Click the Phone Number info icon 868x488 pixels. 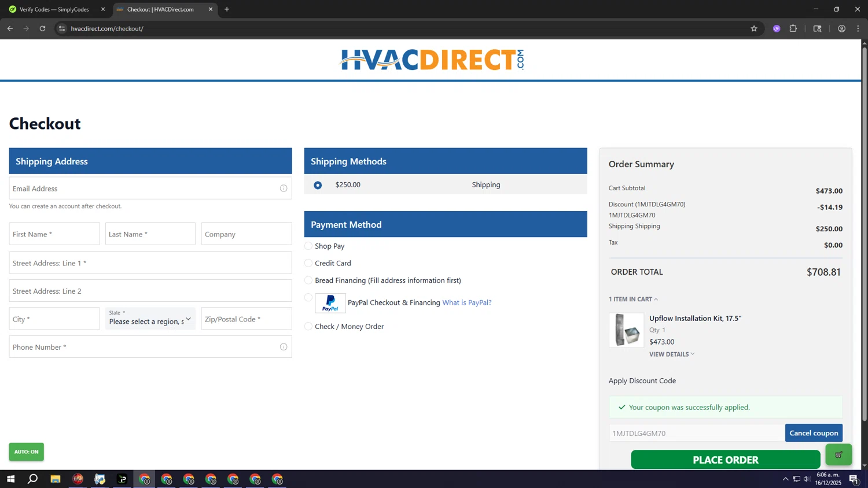[284, 347]
